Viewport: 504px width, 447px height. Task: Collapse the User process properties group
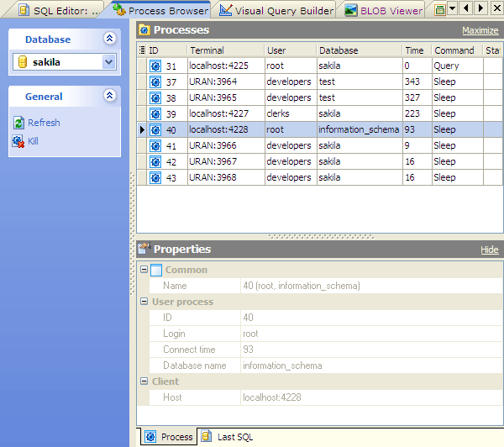[x=144, y=302]
